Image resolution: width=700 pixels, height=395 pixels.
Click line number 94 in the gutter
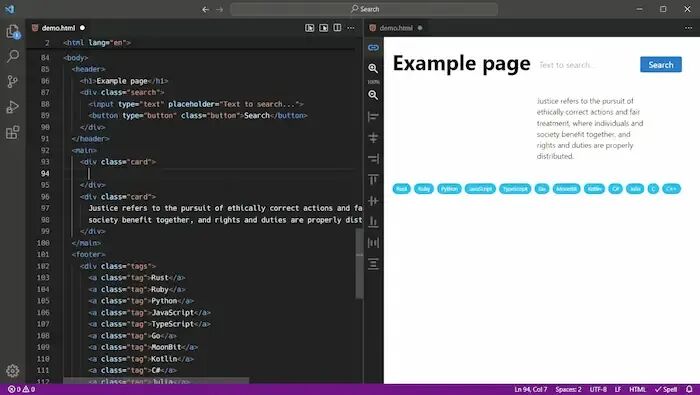[45, 173]
